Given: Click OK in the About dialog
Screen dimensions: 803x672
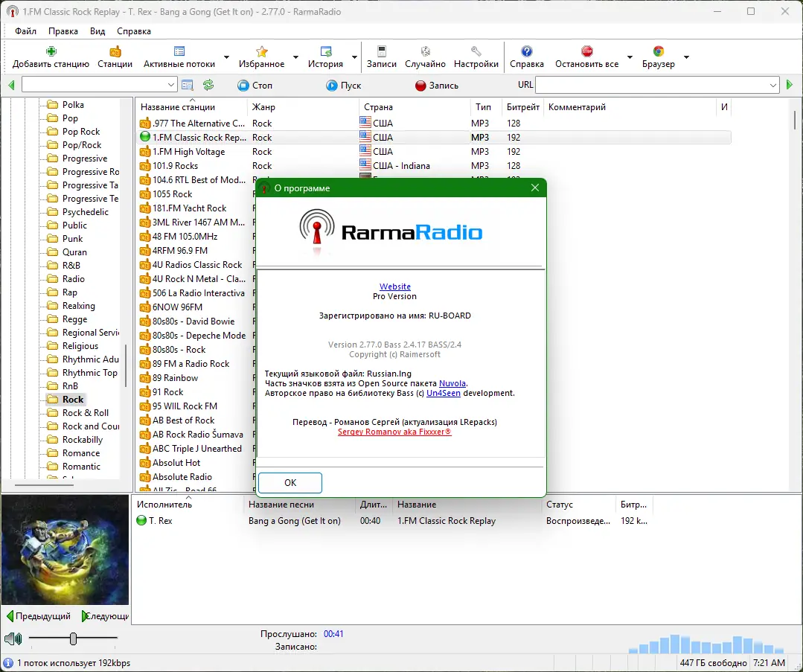Looking at the screenshot, I should pyautogui.click(x=289, y=482).
